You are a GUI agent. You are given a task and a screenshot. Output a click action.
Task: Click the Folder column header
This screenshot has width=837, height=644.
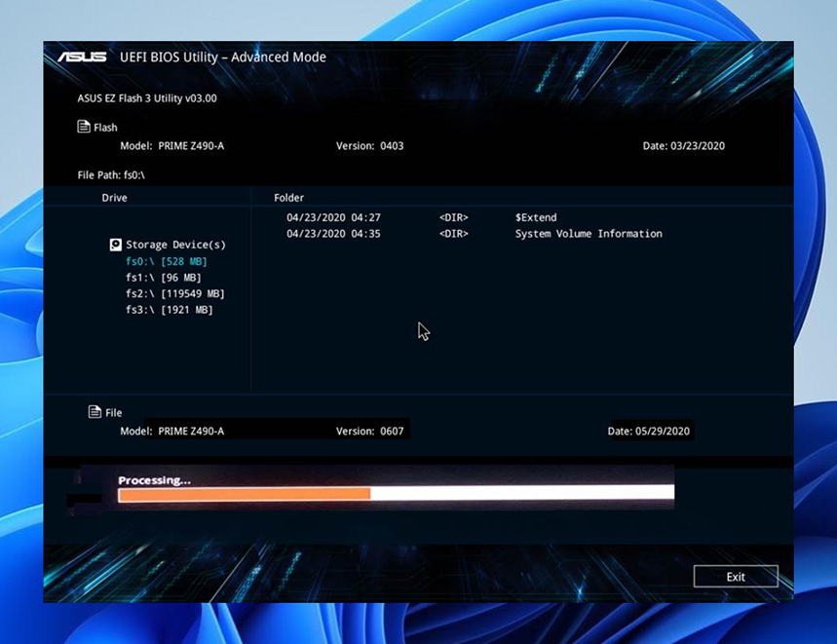[288, 198]
